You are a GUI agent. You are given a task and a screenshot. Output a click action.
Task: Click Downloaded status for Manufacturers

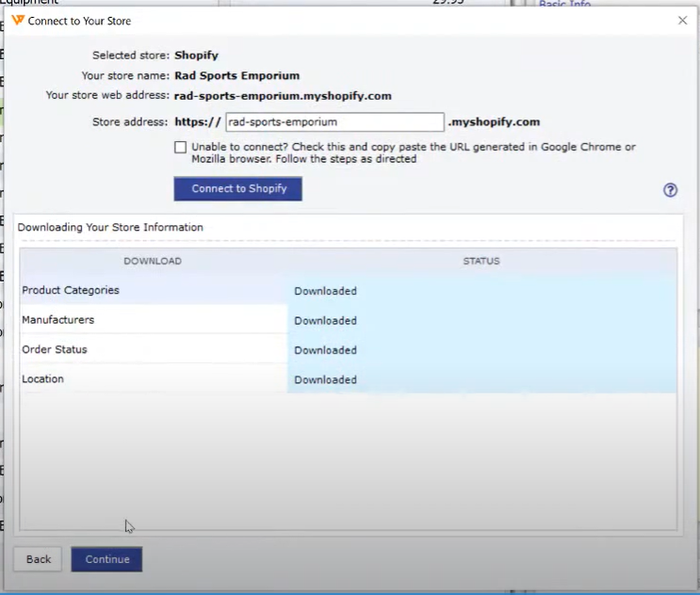pos(325,321)
